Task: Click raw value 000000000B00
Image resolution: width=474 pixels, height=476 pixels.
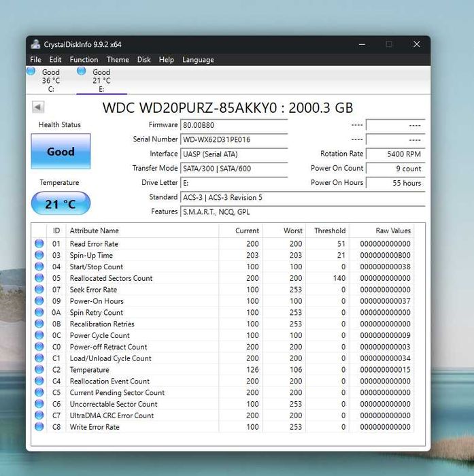Action: coord(385,255)
